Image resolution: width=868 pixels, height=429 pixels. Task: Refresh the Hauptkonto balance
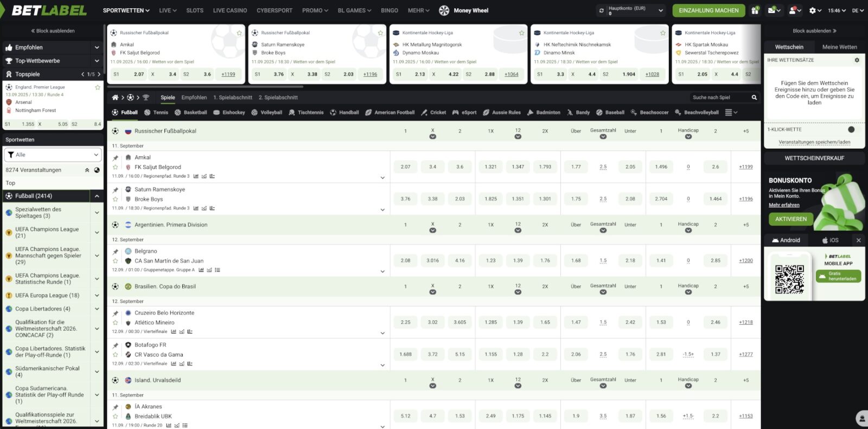601,10
